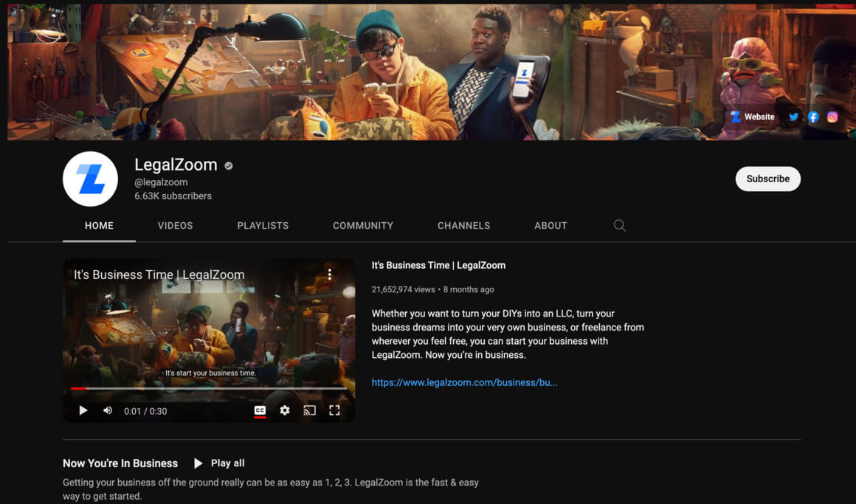The height and width of the screenshot is (504, 856).
Task: Open the Instagram link in banner
Action: [x=832, y=117]
